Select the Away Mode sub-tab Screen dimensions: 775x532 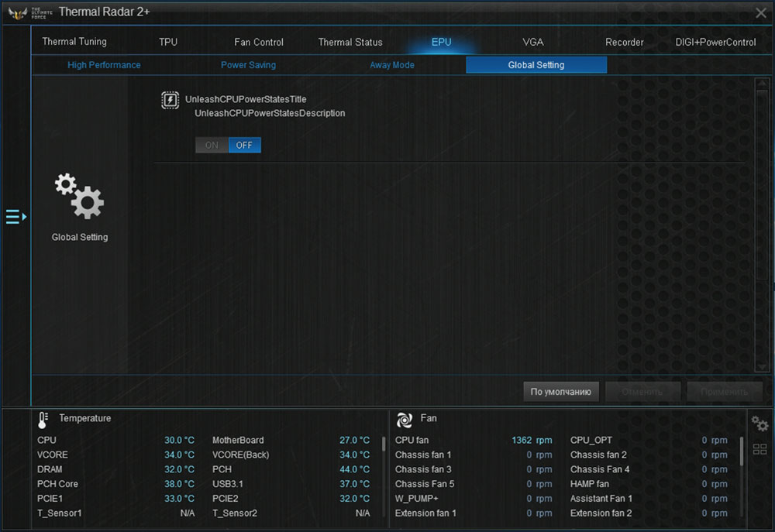tap(392, 65)
